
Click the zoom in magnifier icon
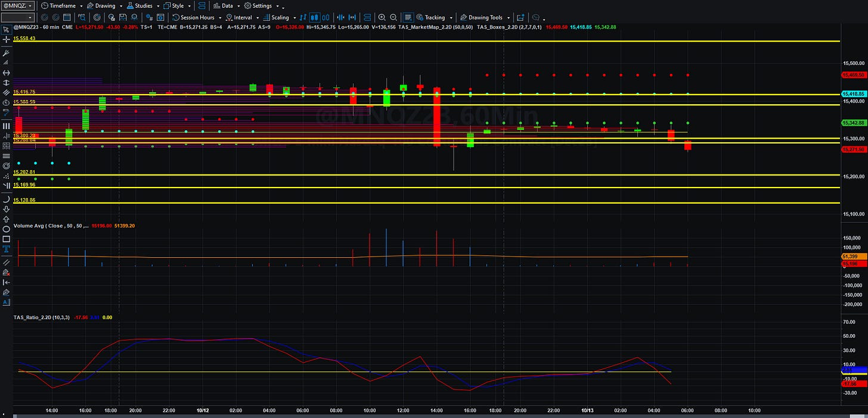382,17
